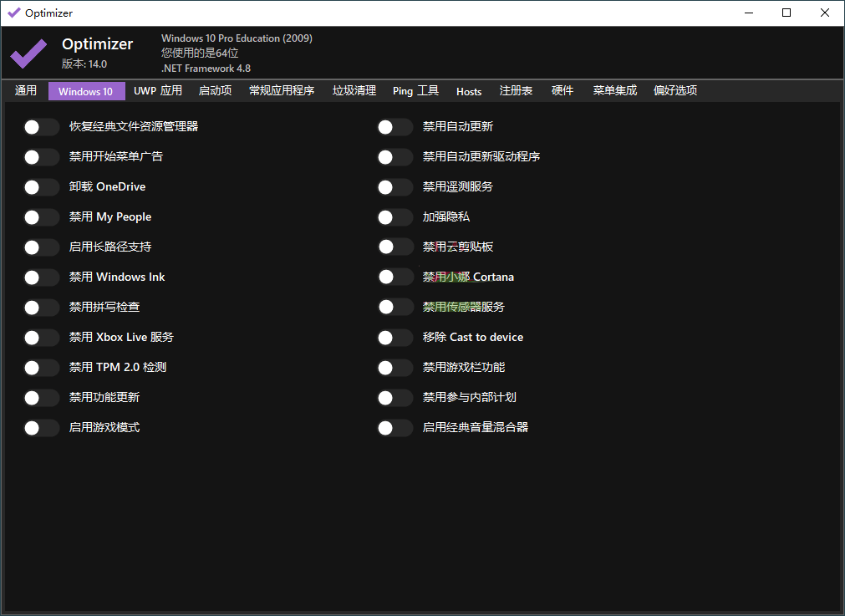
Task: Click the title bar Optimizer app icon
Action: click(14, 13)
